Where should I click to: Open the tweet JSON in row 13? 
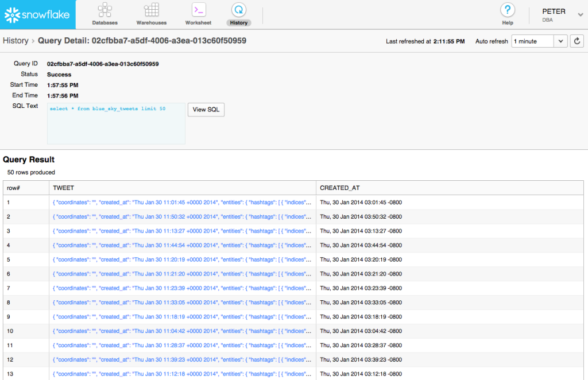pos(182,374)
